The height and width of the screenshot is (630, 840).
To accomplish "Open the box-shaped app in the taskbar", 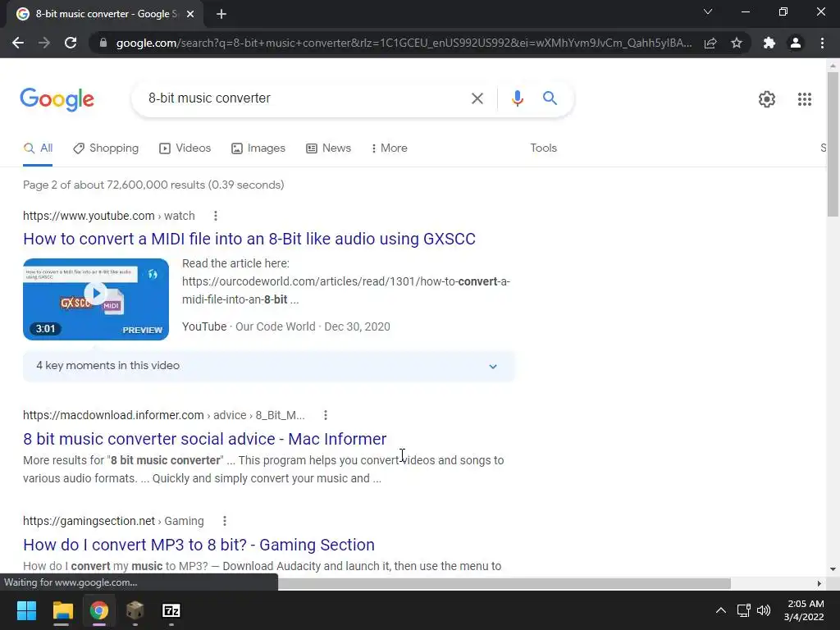I will coord(135,610).
